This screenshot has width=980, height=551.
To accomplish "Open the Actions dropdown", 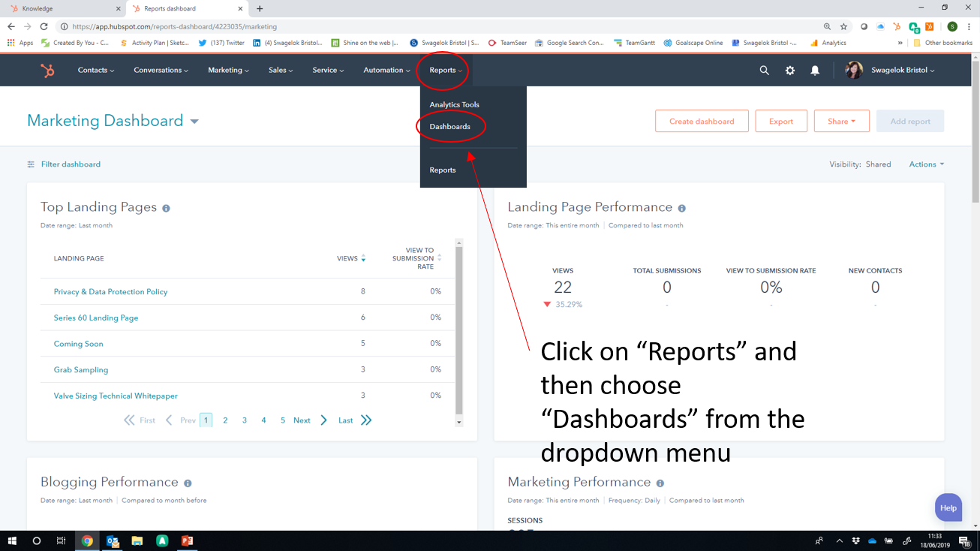I will tap(926, 164).
